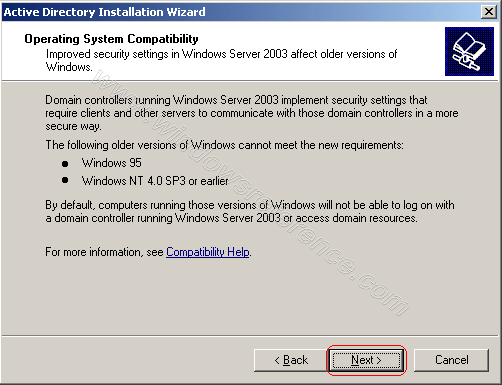This screenshot has width=502, height=385.
Task: Click the For more information text
Action: 104,252
